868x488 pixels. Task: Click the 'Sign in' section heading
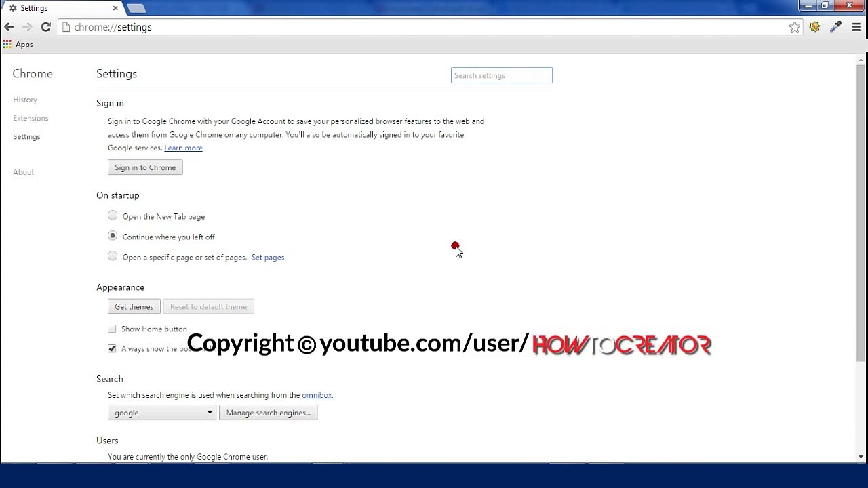click(x=110, y=103)
